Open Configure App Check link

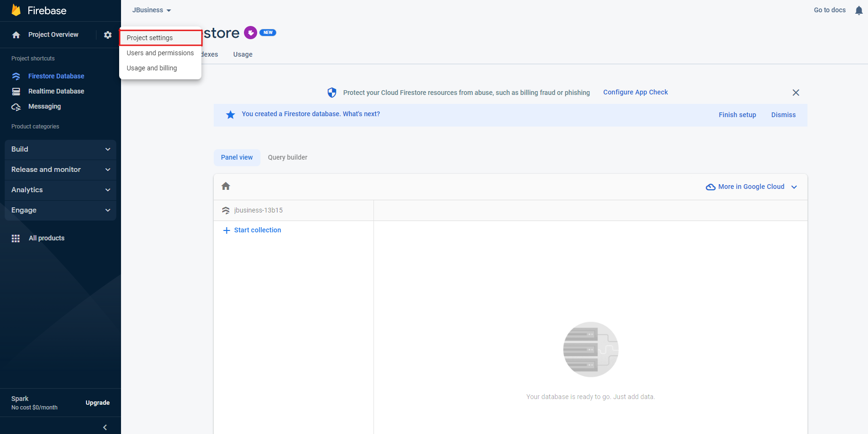click(635, 92)
